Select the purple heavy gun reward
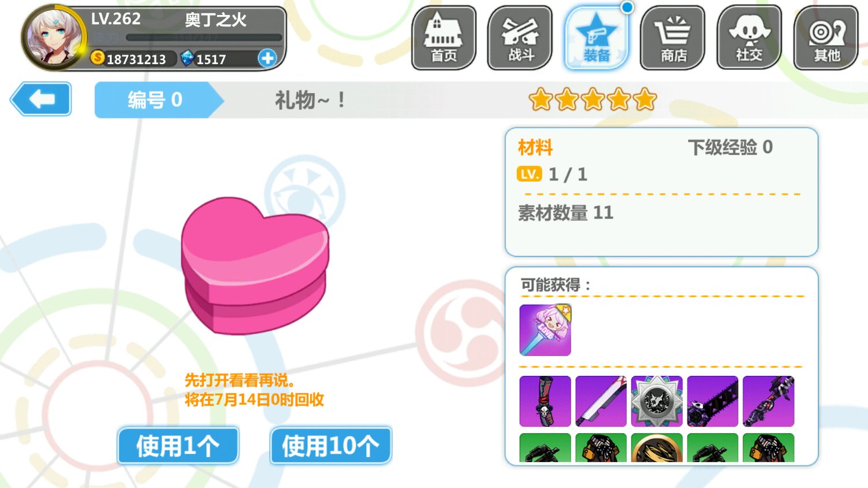 click(x=768, y=401)
